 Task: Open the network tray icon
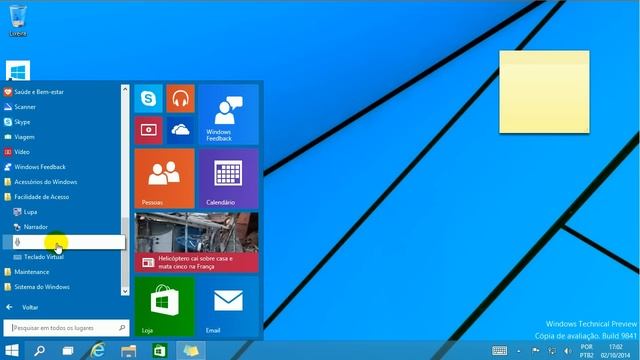click(x=552, y=351)
